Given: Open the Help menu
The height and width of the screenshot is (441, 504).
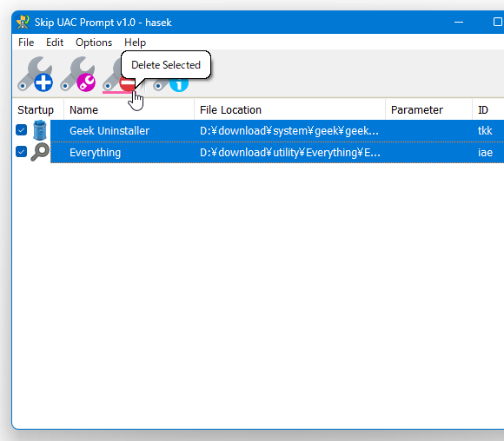Looking at the screenshot, I should 135,43.
